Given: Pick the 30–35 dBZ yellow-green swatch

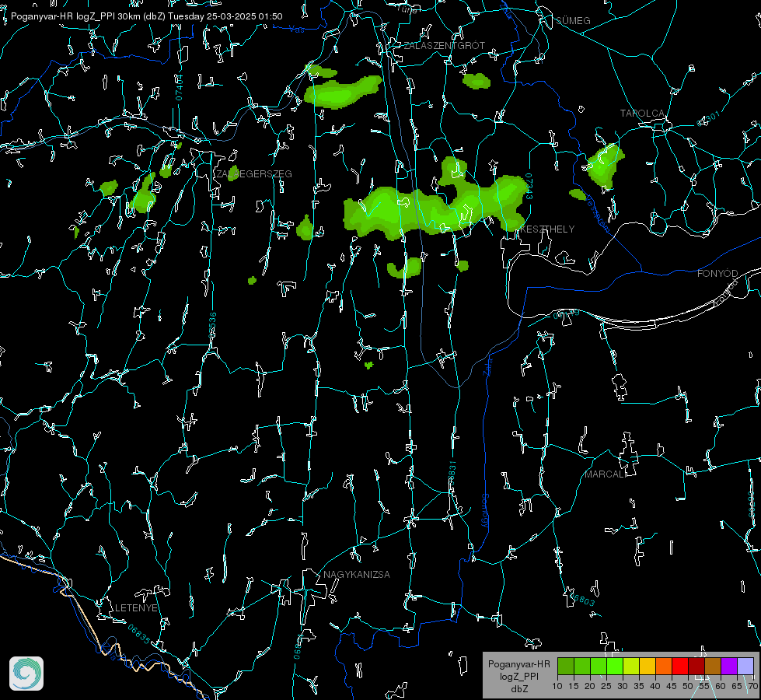Looking at the screenshot, I should click(631, 666).
